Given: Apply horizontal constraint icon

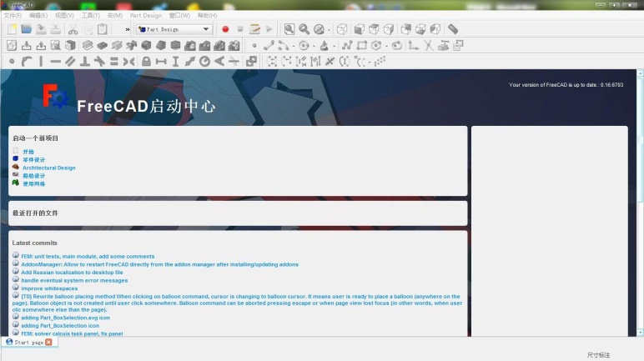Looking at the screenshot, I should point(55,62).
